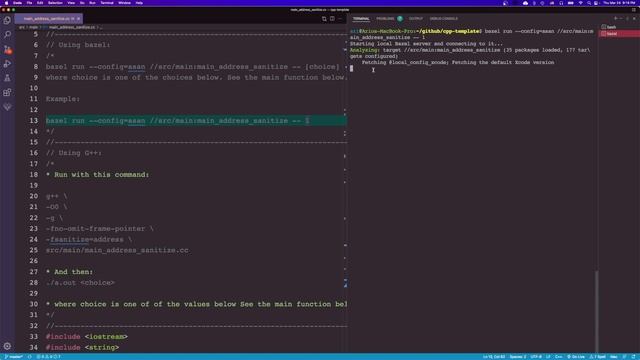Switch to the TERMINAL panel tab
The height and width of the screenshot is (360, 640).
(361, 19)
